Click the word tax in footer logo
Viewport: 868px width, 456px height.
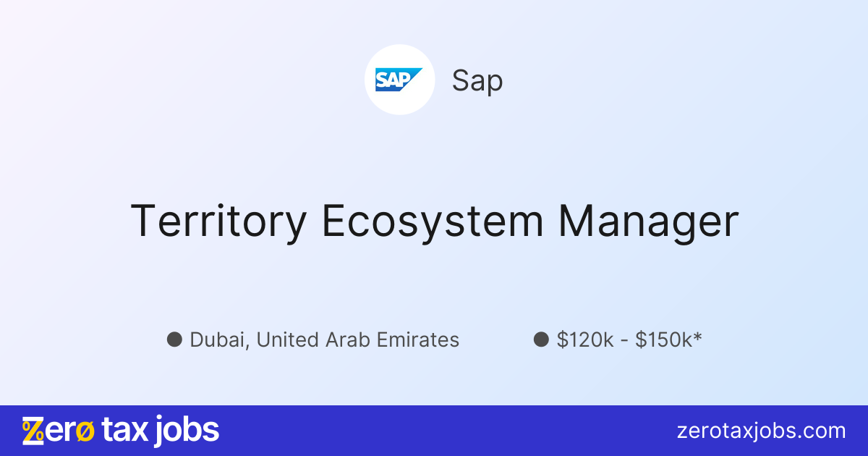click(125, 431)
